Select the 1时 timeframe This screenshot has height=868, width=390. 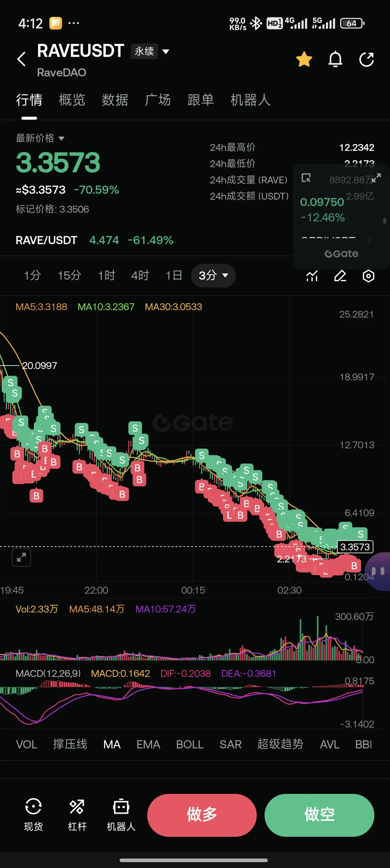(106, 275)
